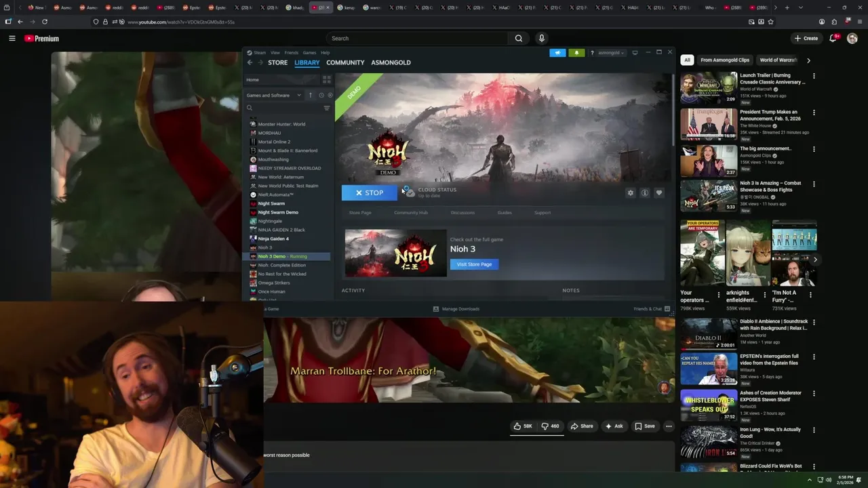Advance Shorts shelf with right arrow
This screenshot has height=488, width=868.
coord(815,260)
